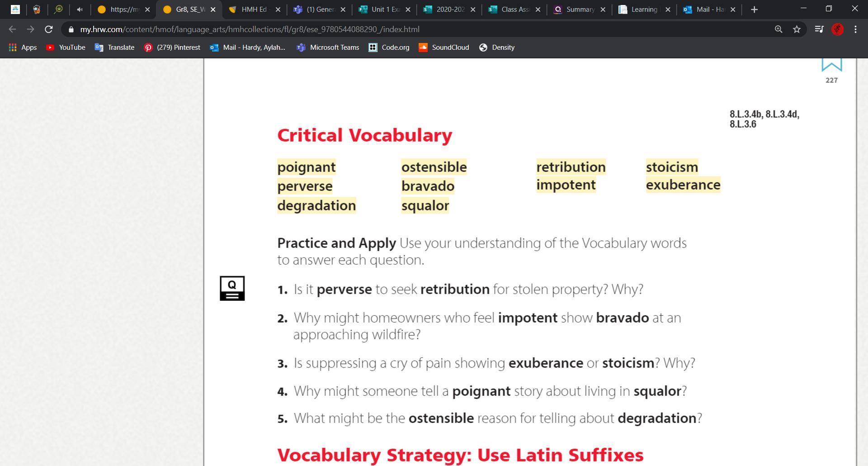Open the (279) Pinterest bookmark

(x=172, y=48)
